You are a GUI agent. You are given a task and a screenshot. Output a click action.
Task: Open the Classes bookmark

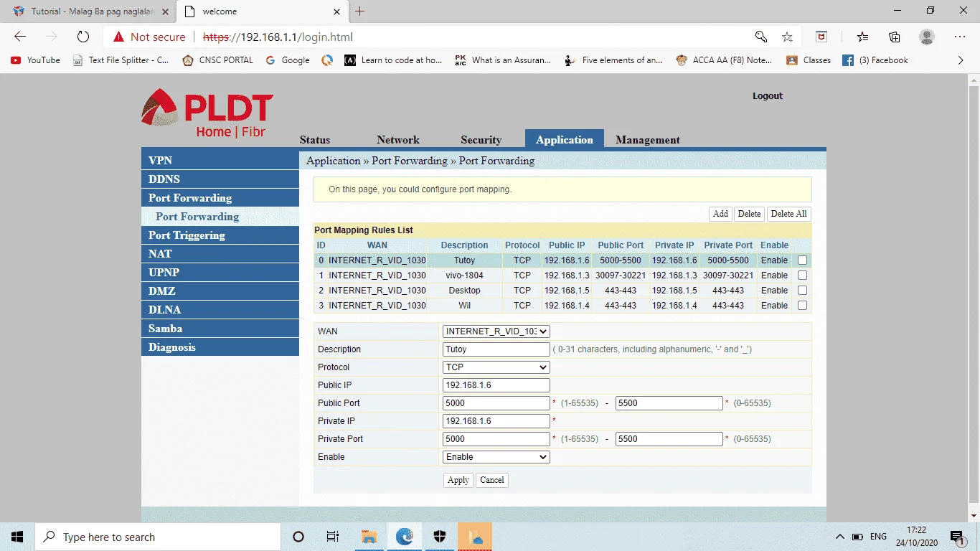click(809, 60)
